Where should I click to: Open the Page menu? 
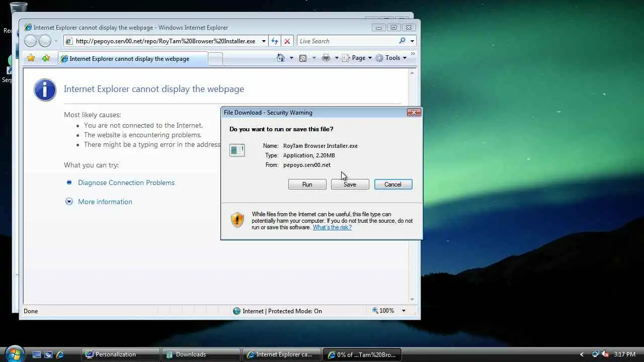pos(357,58)
